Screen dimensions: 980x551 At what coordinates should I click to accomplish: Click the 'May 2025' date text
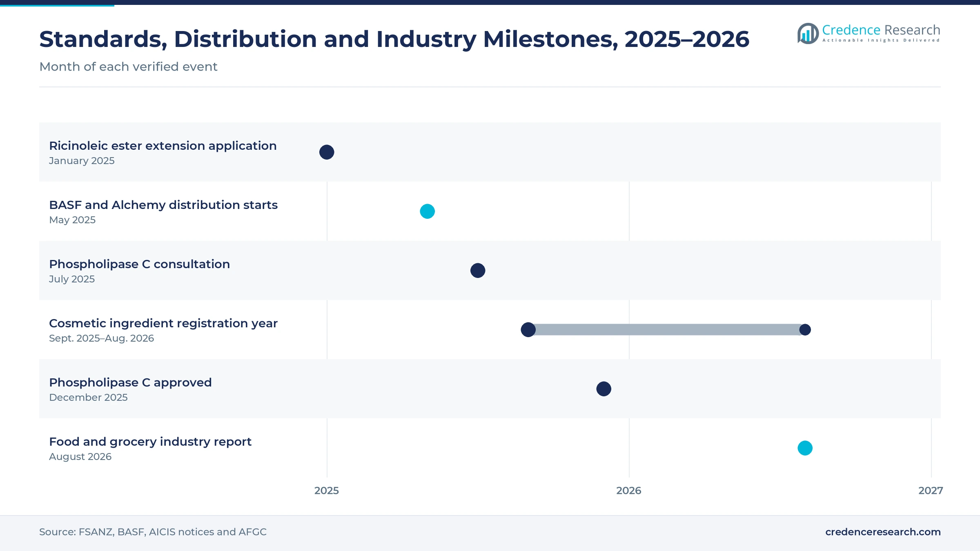(x=72, y=220)
